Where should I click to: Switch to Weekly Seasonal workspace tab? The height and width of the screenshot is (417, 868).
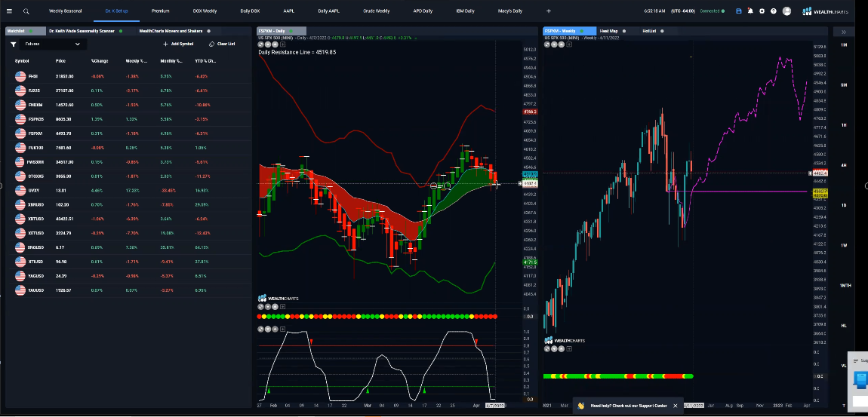pyautogui.click(x=66, y=11)
